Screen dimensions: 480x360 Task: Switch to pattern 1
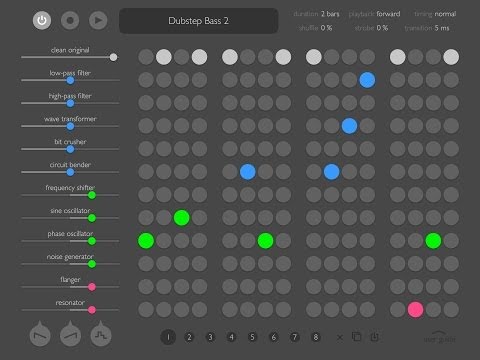pos(168,337)
